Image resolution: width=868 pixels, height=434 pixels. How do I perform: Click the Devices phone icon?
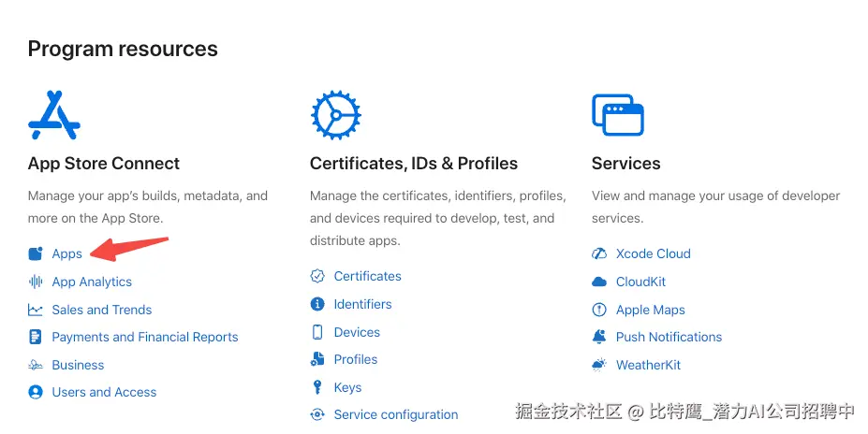point(317,332)
